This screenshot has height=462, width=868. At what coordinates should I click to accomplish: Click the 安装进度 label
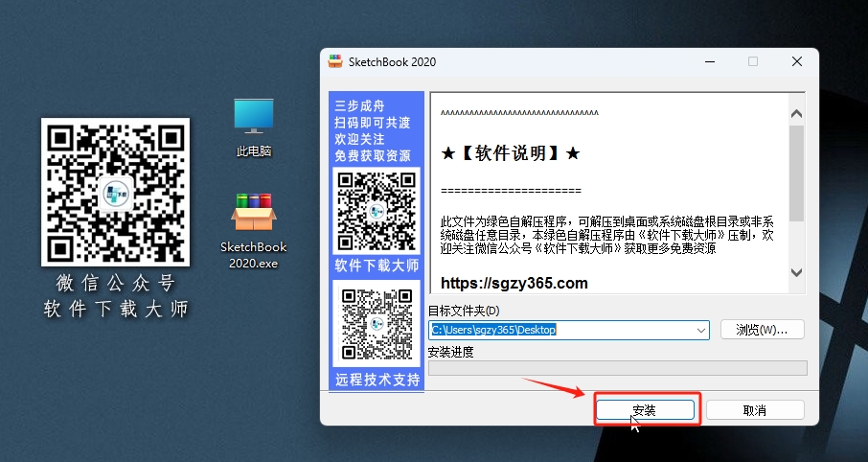(450, 352)
